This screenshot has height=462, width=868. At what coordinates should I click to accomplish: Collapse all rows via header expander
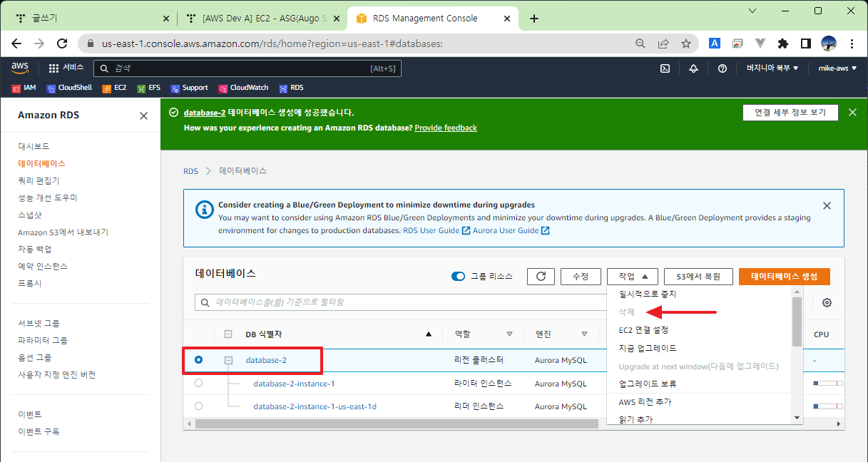(x=228, y=334)
